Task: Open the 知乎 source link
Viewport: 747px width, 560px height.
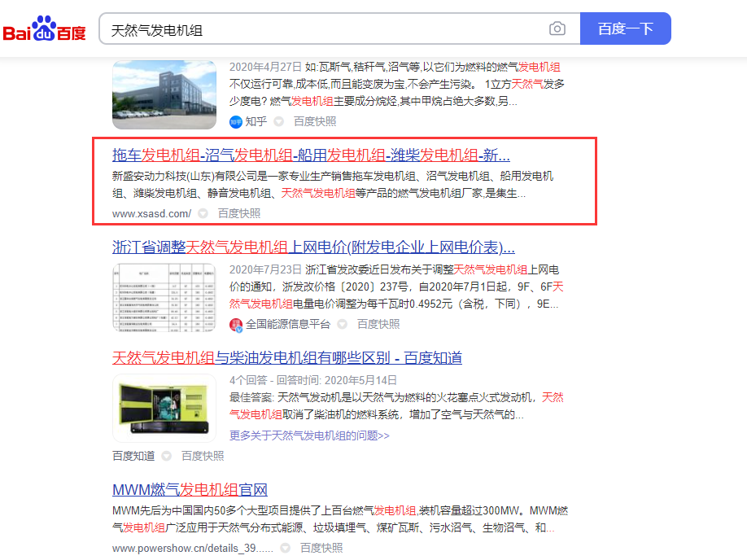Action: coord(256,121)
